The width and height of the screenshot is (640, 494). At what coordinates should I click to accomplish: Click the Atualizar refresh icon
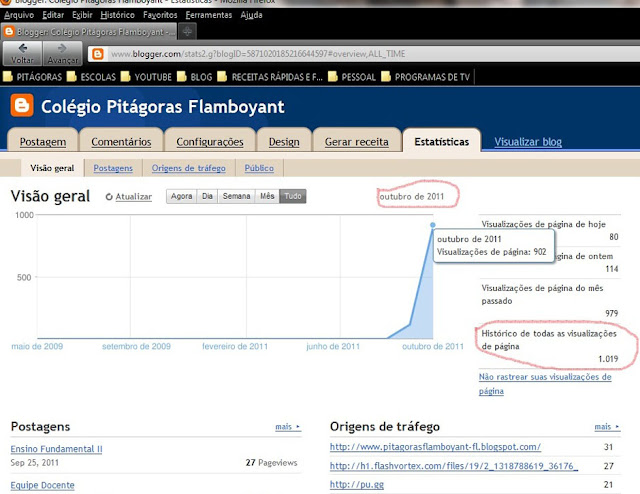click(109, 197)
